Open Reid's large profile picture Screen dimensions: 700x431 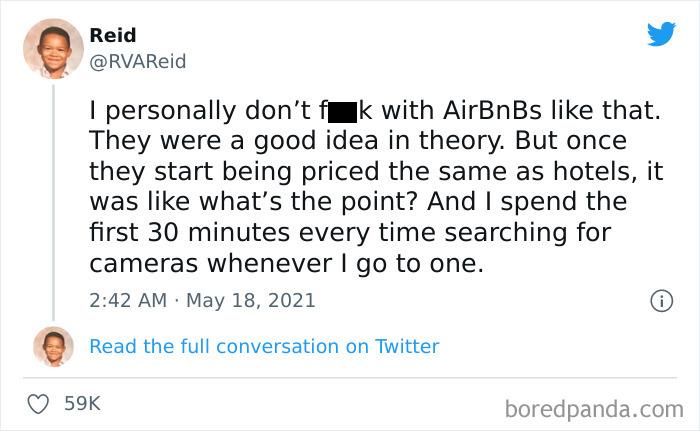pyautogui.click(x=54, y=49)
